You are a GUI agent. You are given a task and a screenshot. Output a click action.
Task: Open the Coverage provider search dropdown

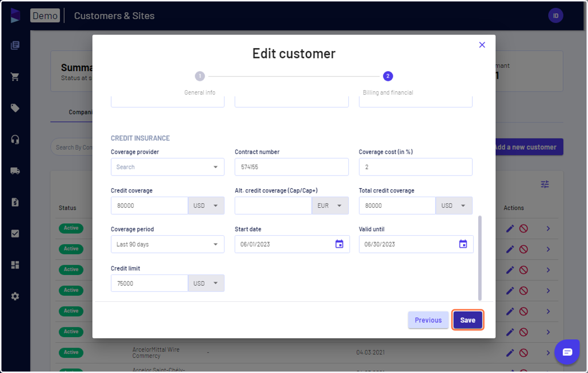pos(168,167)
